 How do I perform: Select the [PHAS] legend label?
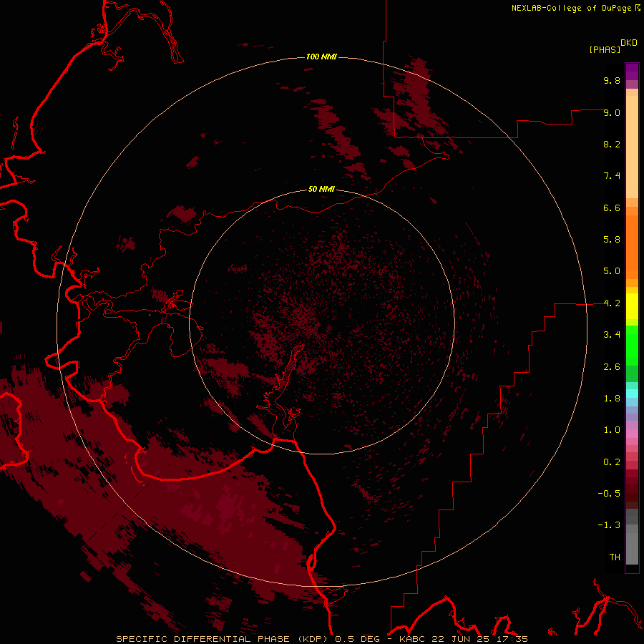[x=605, y=49]
